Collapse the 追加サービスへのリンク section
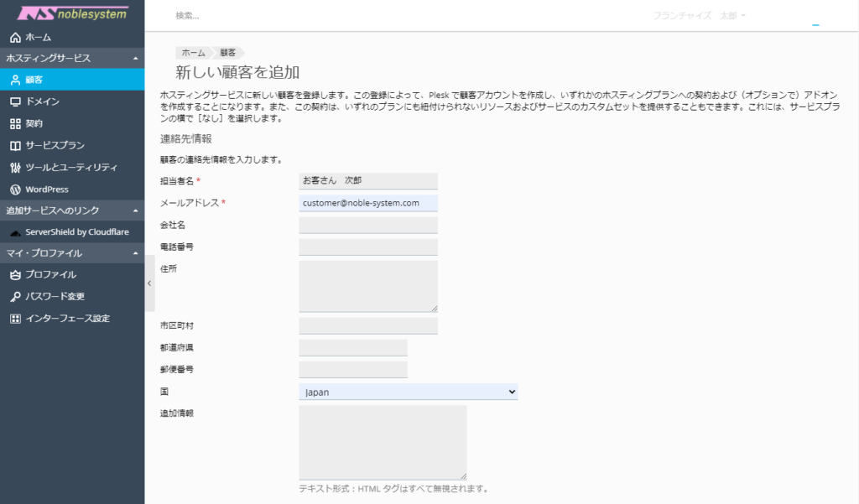This screenshot has height=504, width=859. (136, 210)
